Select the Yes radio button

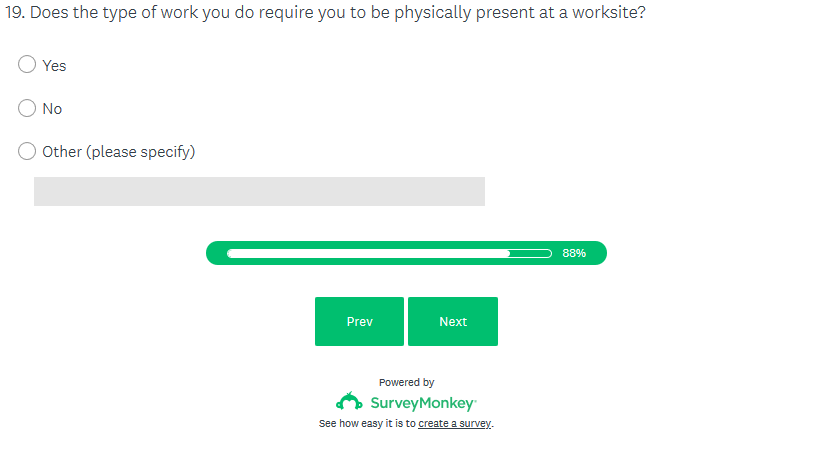pos(27,65)
